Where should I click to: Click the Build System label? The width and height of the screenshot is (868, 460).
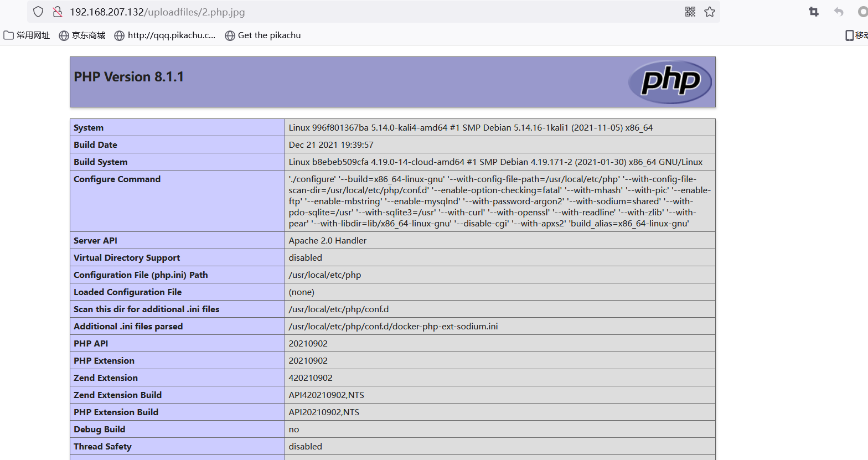click(101, 162)
